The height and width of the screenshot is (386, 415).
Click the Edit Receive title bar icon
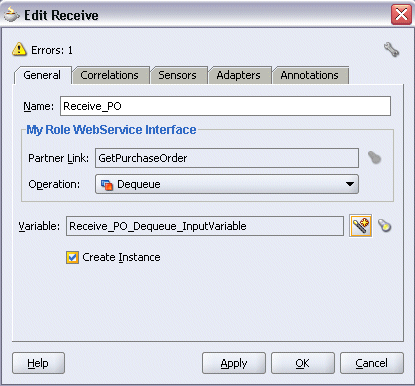(11, 15)
